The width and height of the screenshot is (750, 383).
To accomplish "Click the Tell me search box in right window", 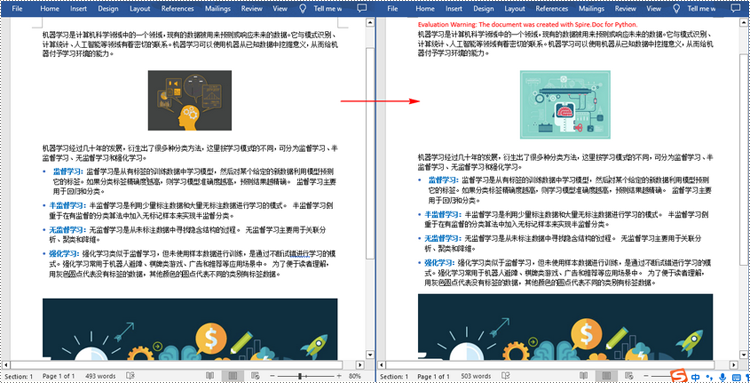I will point(702,9).
